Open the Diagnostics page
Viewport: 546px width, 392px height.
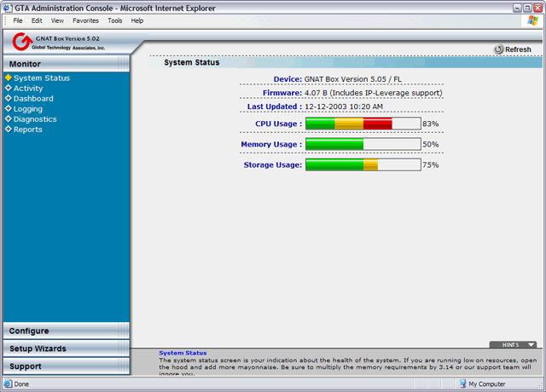[x=35, y=119]
